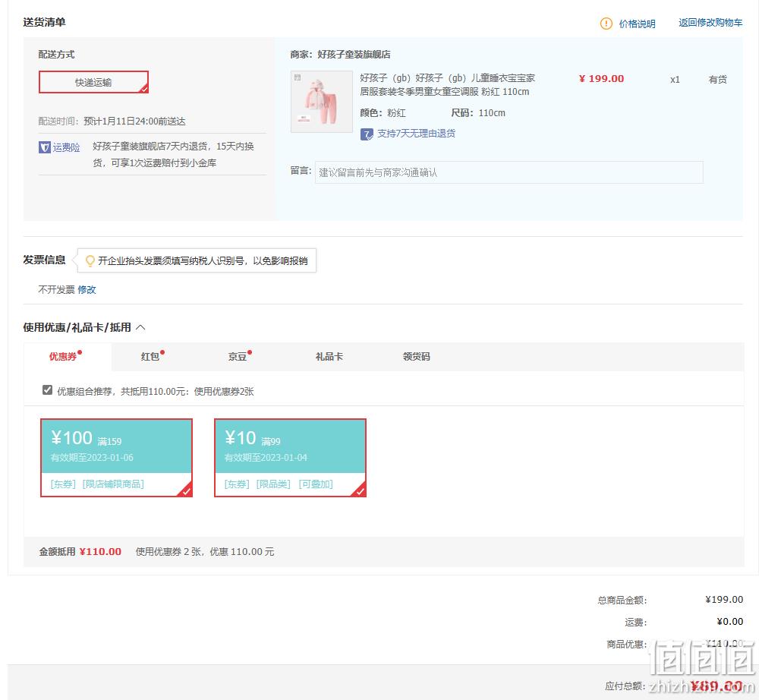
Task: Switch to the 红包 tab
Action: click(x=153, y=356)
